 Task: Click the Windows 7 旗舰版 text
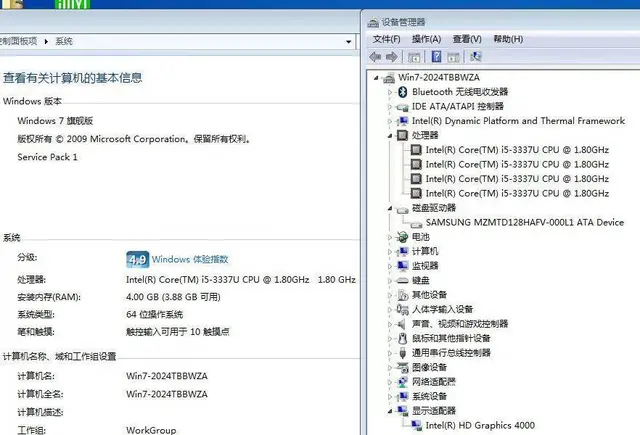pyautogui.click(x=55, y=121)
